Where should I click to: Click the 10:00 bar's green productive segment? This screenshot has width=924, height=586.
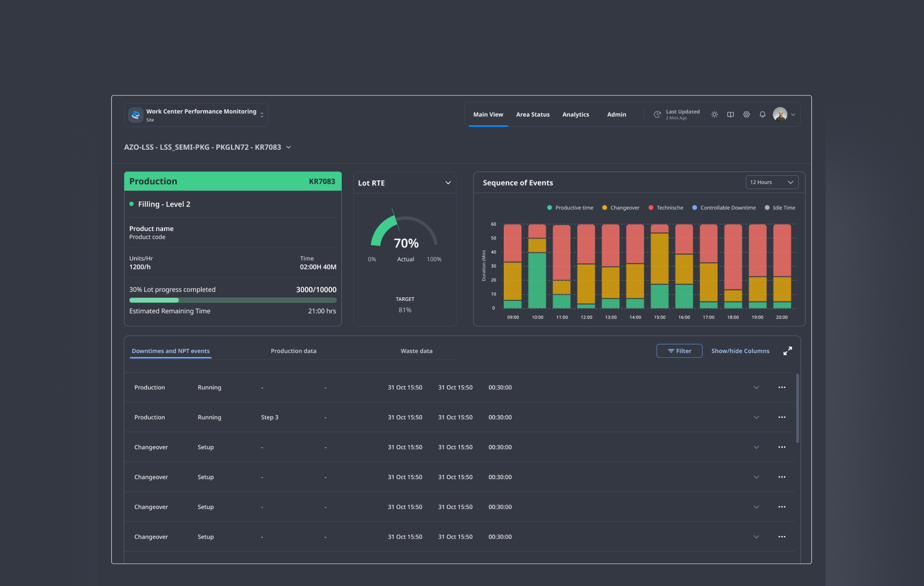click(537, 281)
